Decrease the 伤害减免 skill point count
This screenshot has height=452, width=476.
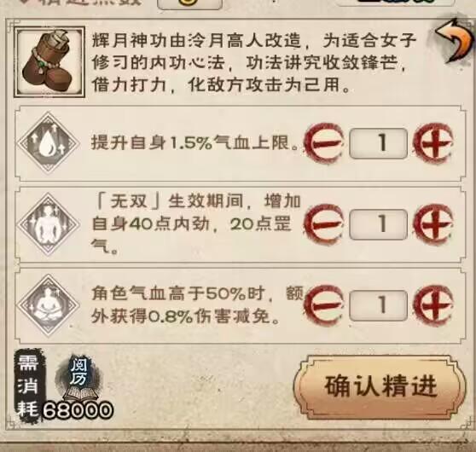pyautogui.click(x=324, y=305)
